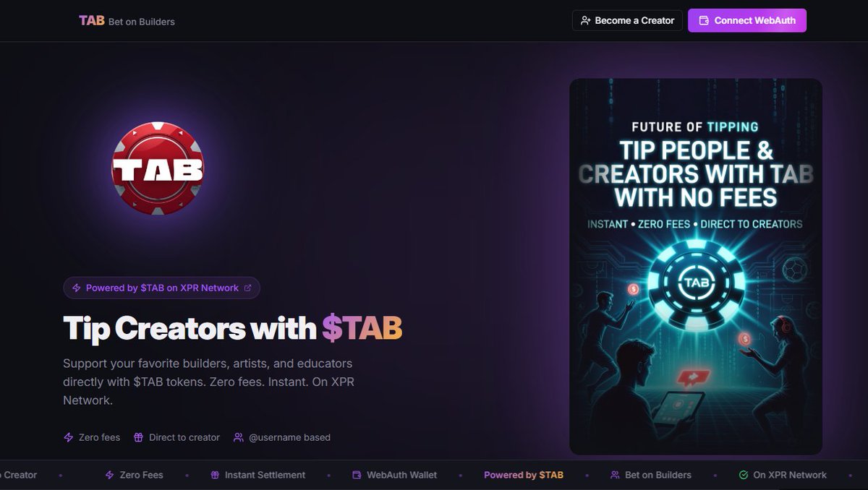
Task: Open the Powered by $TAB on XPR Network link
Action: click(161, 288)
